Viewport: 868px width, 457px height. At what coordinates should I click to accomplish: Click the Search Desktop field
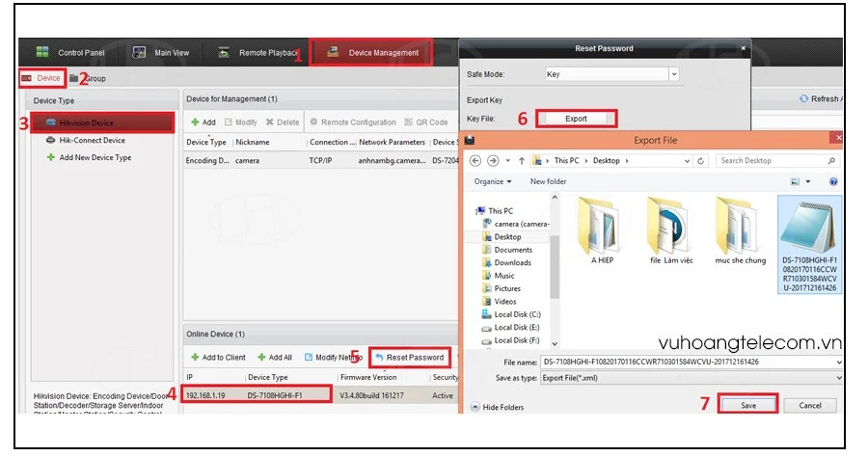tap(777, 160)
